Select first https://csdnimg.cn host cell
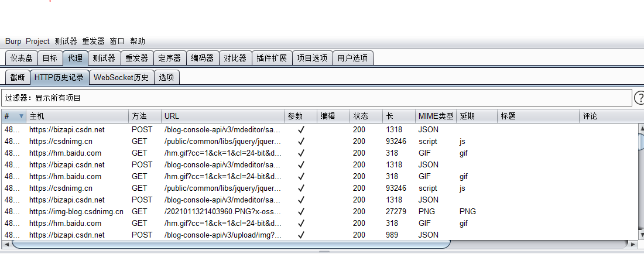 coord(61,142)
